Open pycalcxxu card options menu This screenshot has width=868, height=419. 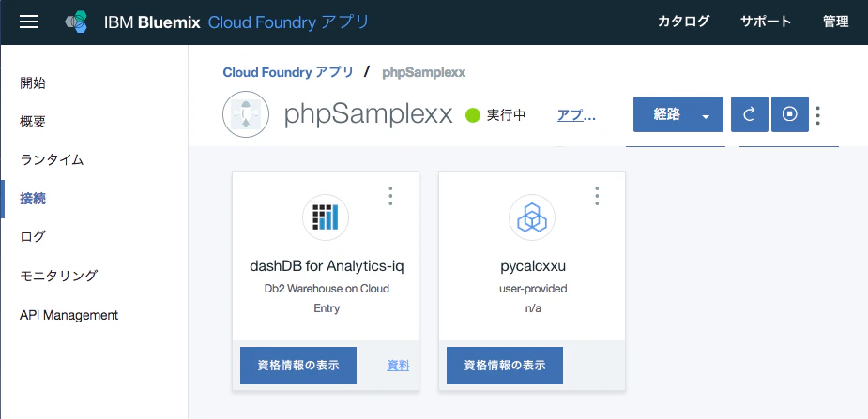click(x=597, y=196)
